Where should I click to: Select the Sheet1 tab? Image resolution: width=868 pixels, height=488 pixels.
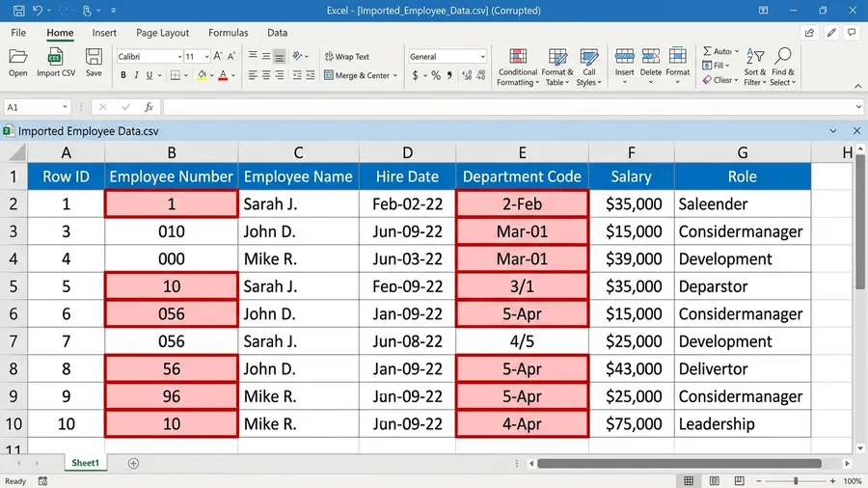click(85, 463)
